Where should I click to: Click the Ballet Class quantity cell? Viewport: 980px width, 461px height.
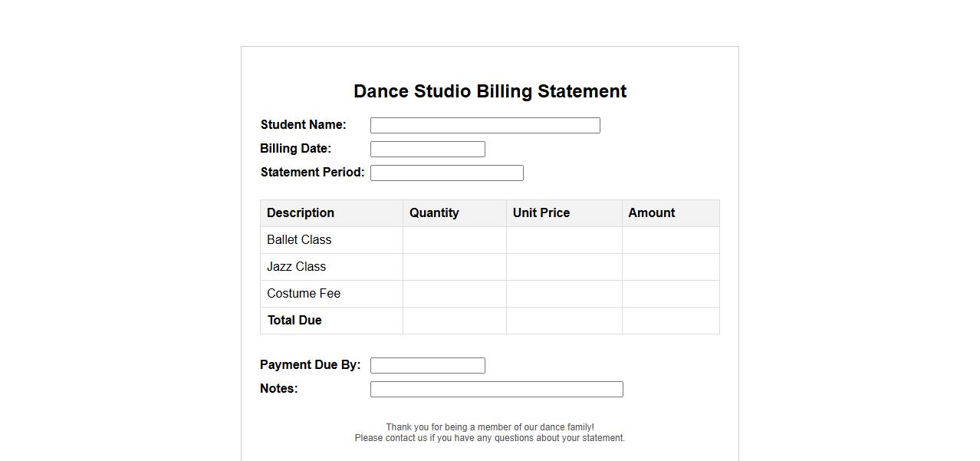[454, 240]
